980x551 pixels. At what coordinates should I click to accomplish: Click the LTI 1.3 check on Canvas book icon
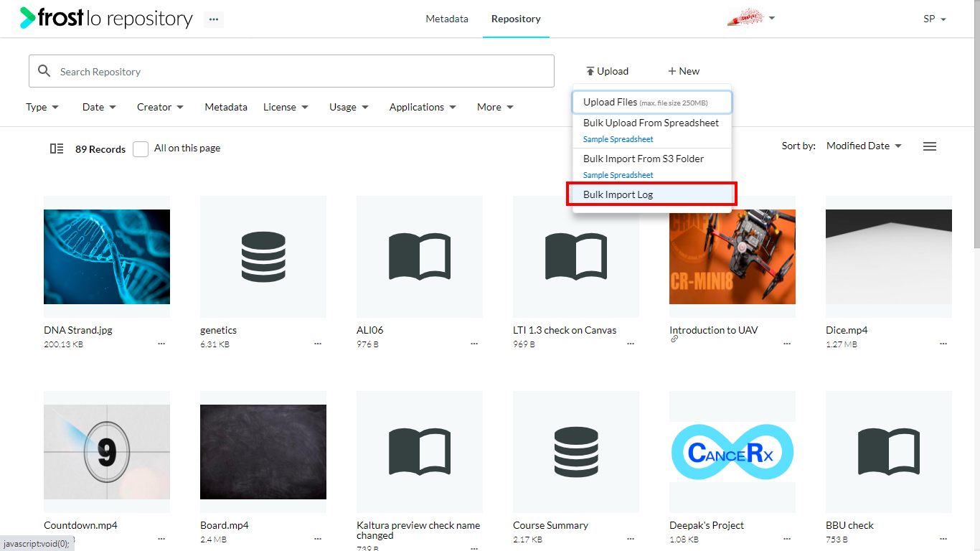576,256
